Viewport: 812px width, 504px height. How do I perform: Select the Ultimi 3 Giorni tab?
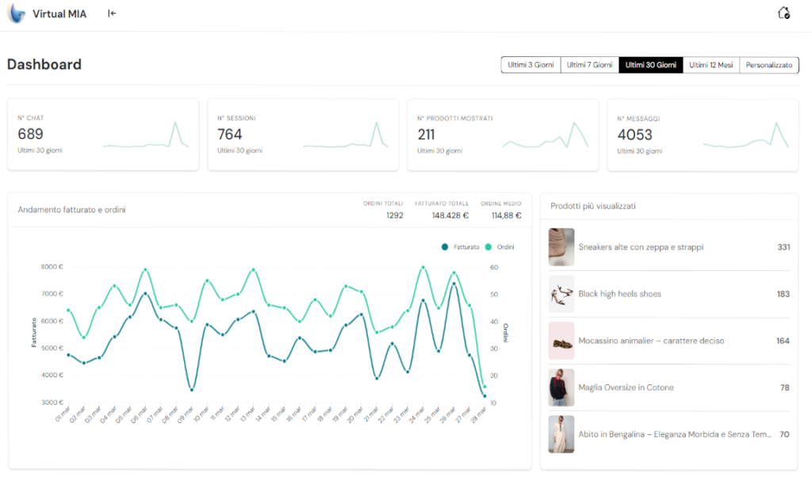530,65
